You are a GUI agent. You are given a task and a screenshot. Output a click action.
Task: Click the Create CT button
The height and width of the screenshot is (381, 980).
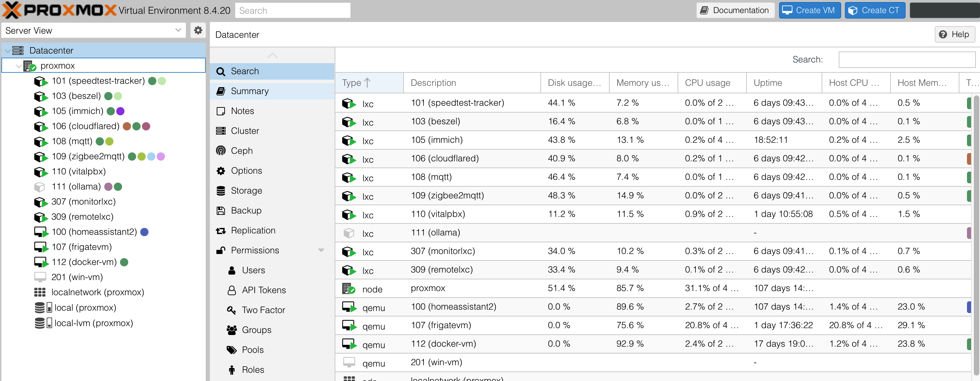875,10
